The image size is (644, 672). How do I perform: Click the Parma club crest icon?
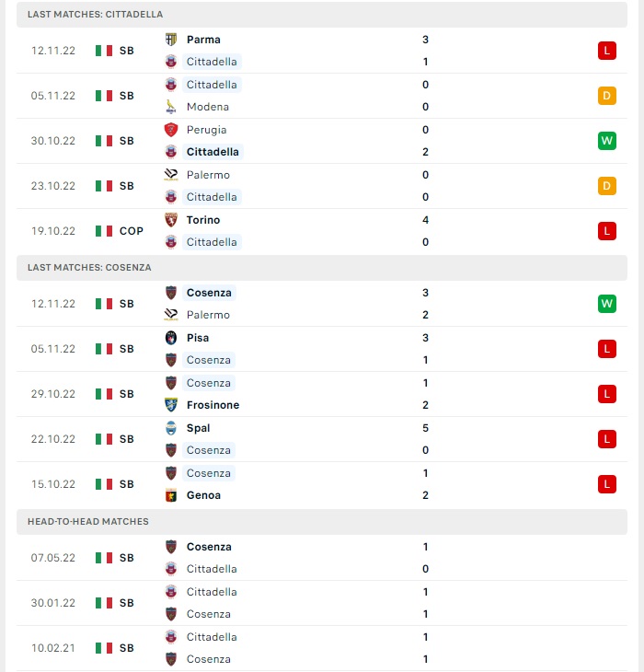(171, 40)
